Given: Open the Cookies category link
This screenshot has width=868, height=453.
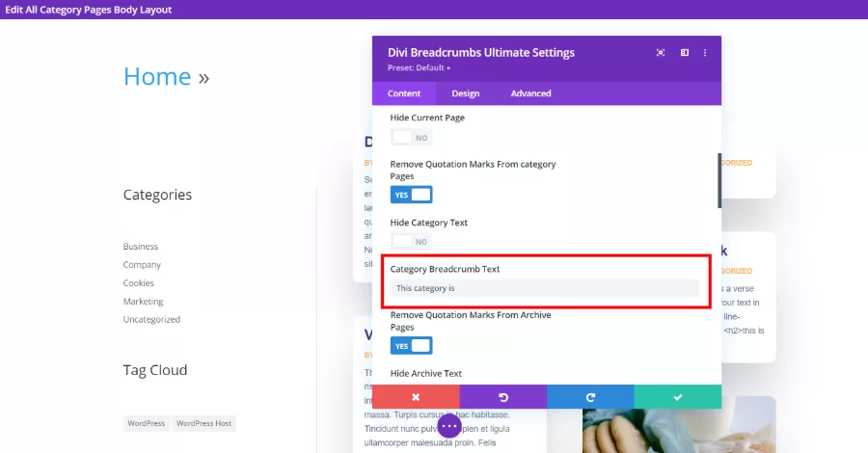Looking at the screenshot, I should [138, 282].
